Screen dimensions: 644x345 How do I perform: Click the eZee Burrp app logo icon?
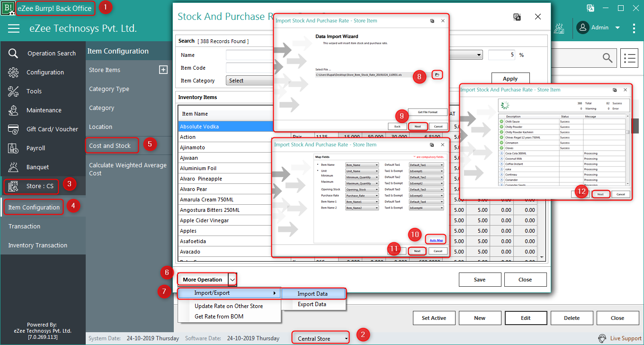tap(8, 8)
